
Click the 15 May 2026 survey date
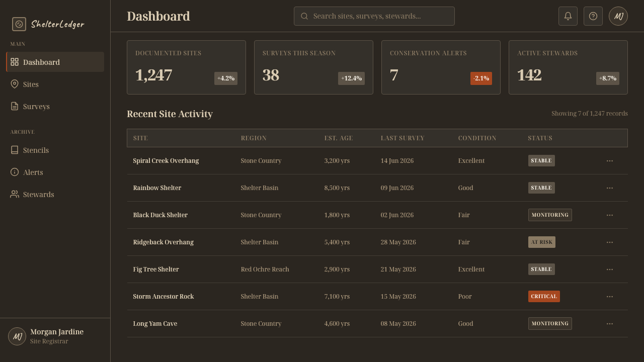(x=398, y=297)
